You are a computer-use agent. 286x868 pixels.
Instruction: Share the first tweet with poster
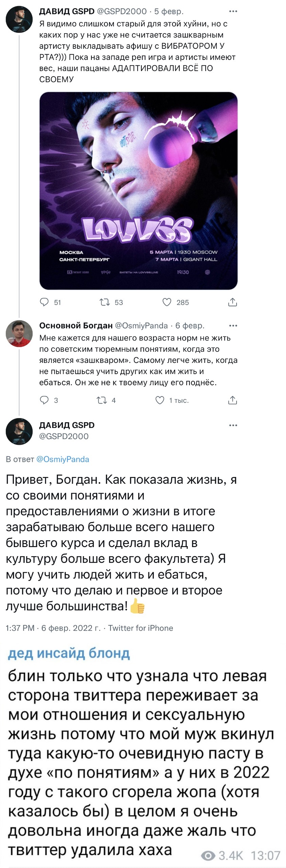point(232,302)
